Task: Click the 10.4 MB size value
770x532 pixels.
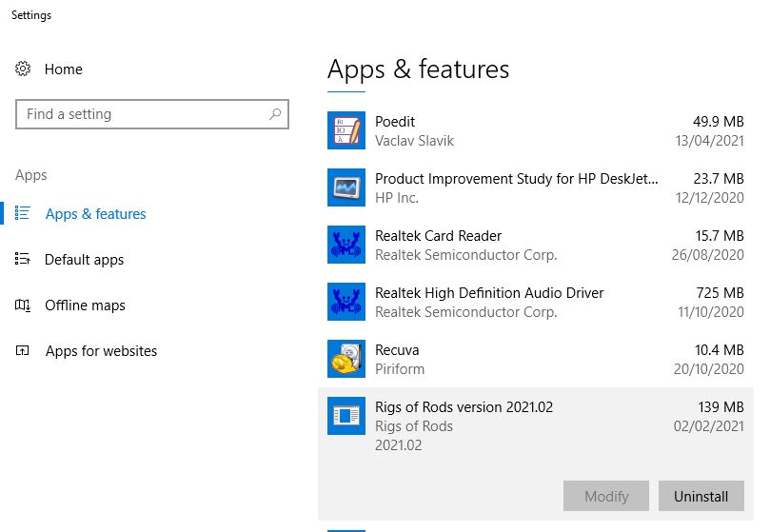Action: [x=719, y=350]
